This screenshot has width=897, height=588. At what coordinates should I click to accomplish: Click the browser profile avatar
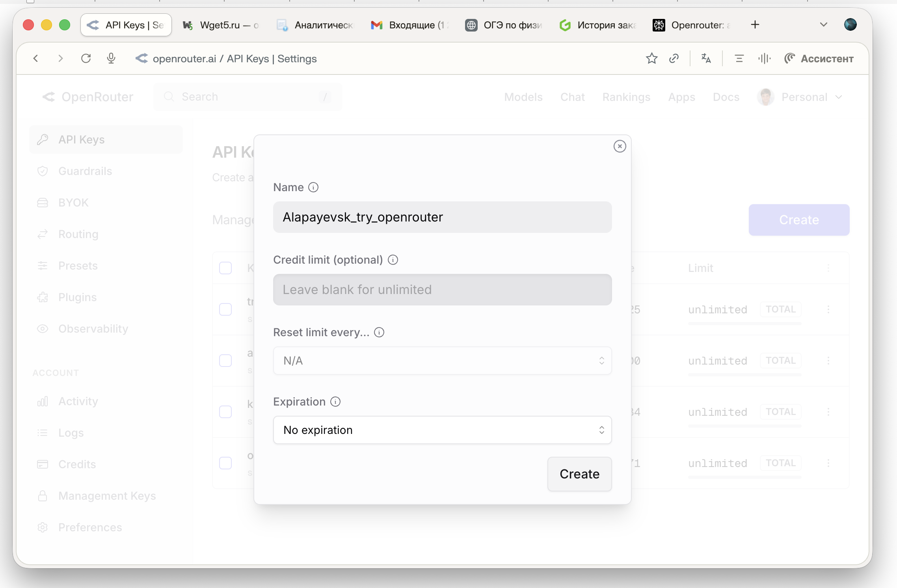(x=850, y=24)
